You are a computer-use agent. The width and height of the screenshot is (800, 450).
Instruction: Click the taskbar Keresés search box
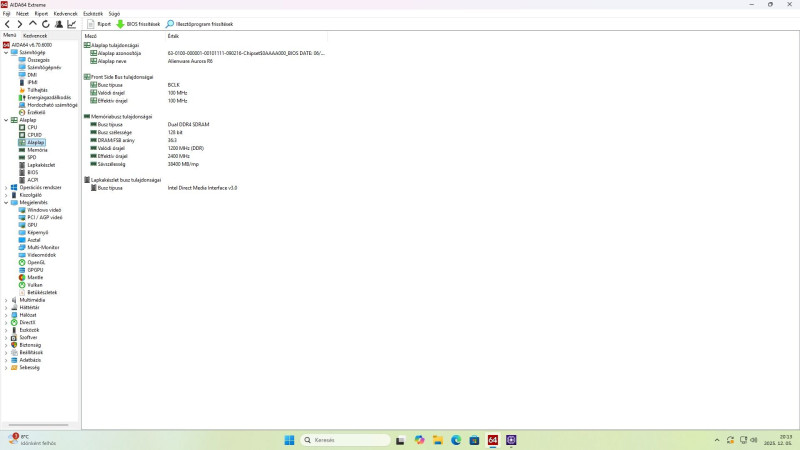[345, 440]
